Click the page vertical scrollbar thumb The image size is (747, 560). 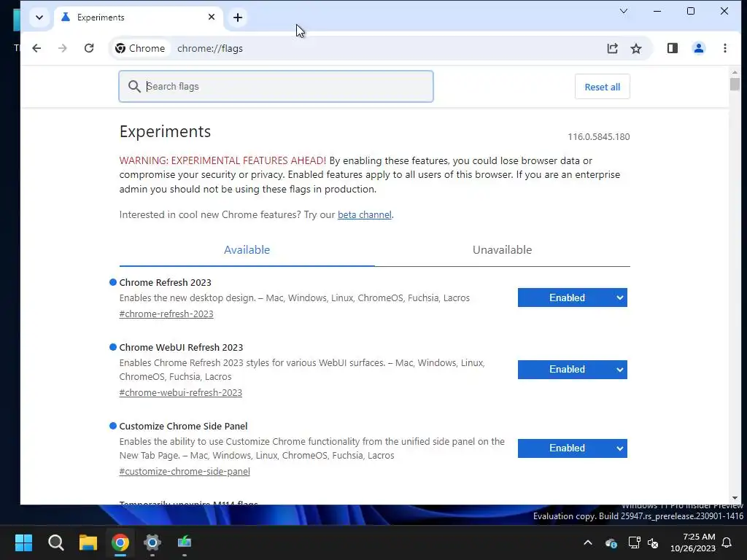[x=734, y=85]
